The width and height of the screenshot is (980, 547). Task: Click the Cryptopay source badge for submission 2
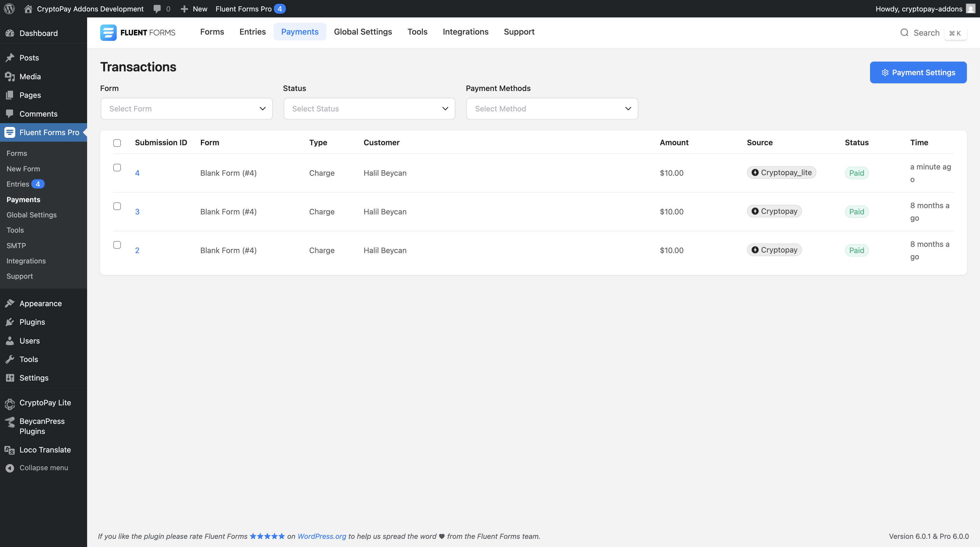click(774, 250)
